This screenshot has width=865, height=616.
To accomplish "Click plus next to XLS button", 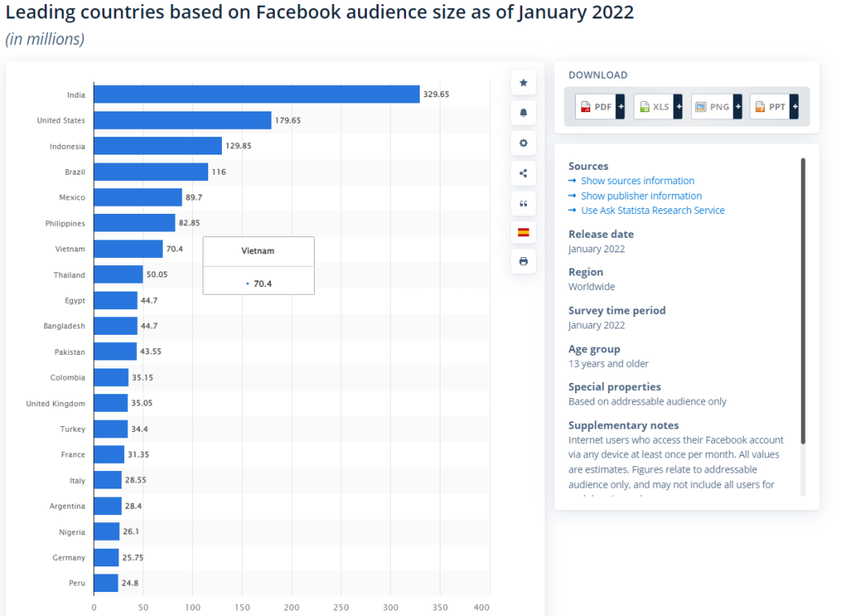I will click(x=678, y=107).
